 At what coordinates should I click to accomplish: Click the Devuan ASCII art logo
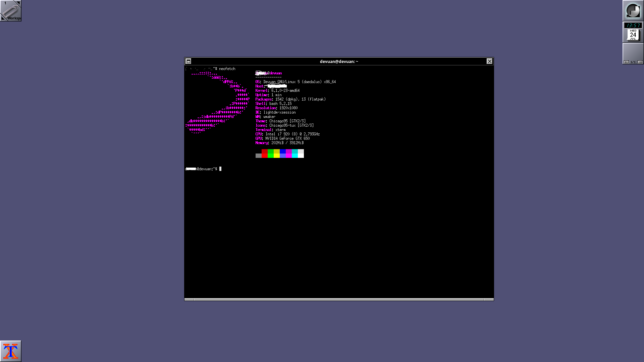point(217,103)
